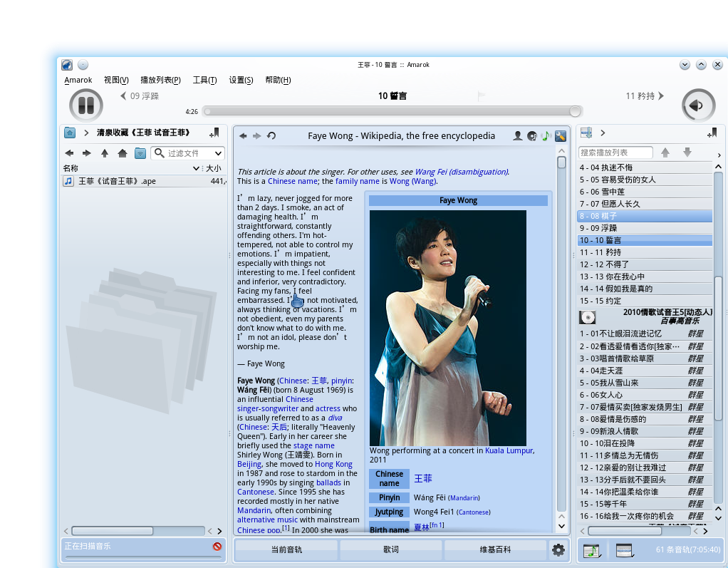The width and height of the screenshot is (728, 568).
Task: Navigate forward in the file browser
Action: 86,153
